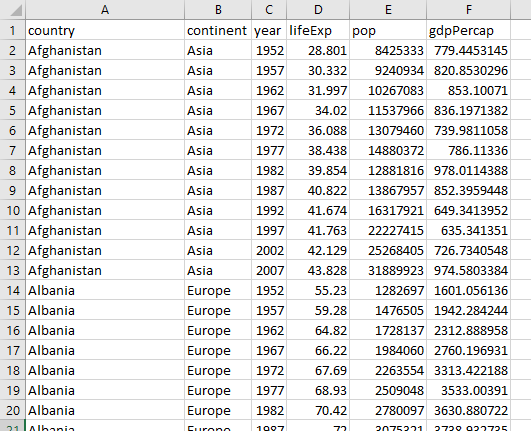531x431 pixels.
Task: Click year 1977 in row 19
Action: click(x=269, y=390)
